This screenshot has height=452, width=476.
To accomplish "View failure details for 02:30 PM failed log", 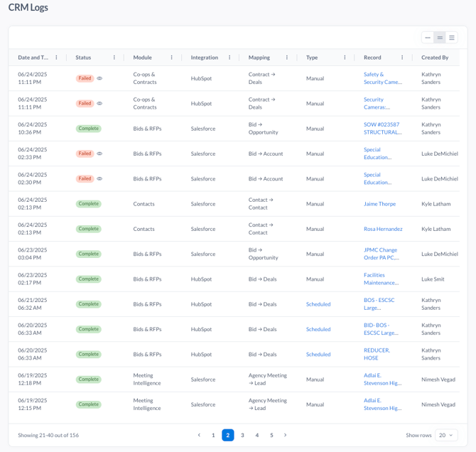I will pyautogui.click(x=99, y=178).
